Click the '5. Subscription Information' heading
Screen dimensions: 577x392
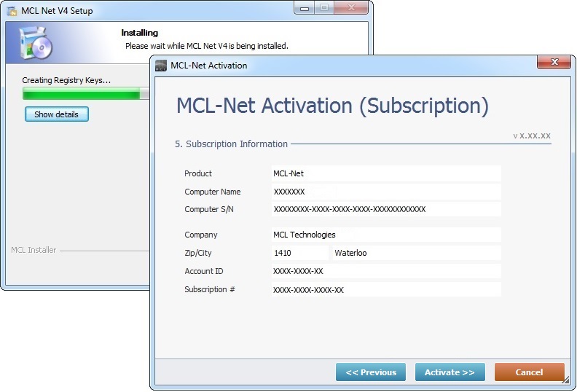[x=231, y=144]
